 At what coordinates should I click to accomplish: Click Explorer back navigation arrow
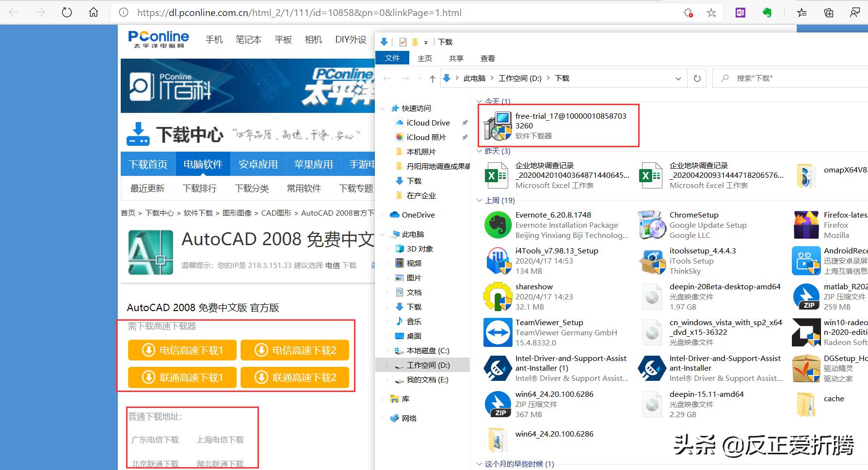pyautogui.click(x=386, y=78)
